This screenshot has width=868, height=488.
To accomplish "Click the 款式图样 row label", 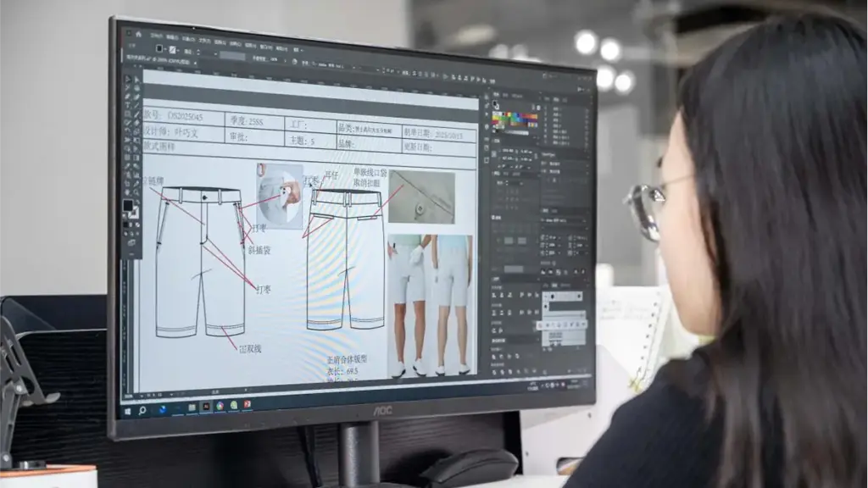I will tap(160, 146).
